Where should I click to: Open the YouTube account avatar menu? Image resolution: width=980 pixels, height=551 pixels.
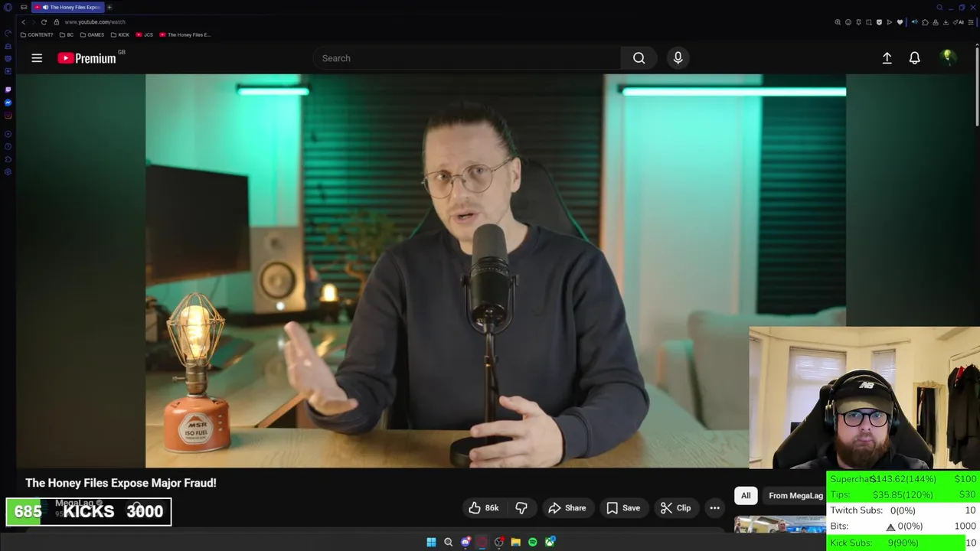[x=948, y=57]
